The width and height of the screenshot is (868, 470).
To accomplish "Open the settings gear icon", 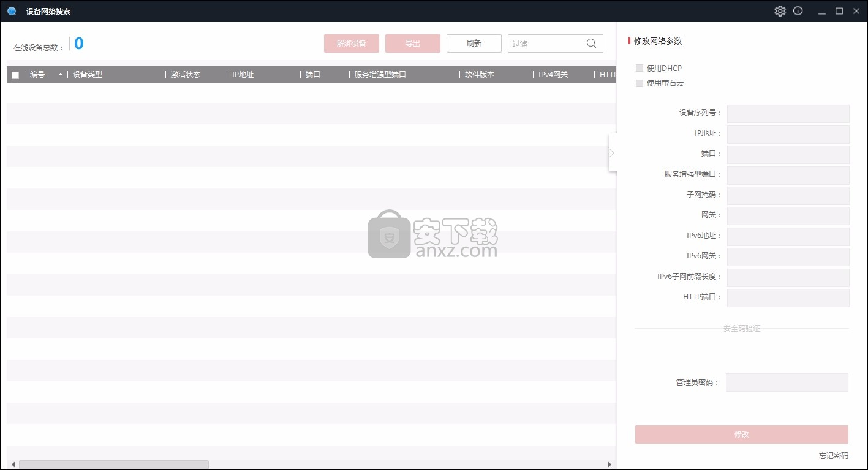I will (780, 11).
